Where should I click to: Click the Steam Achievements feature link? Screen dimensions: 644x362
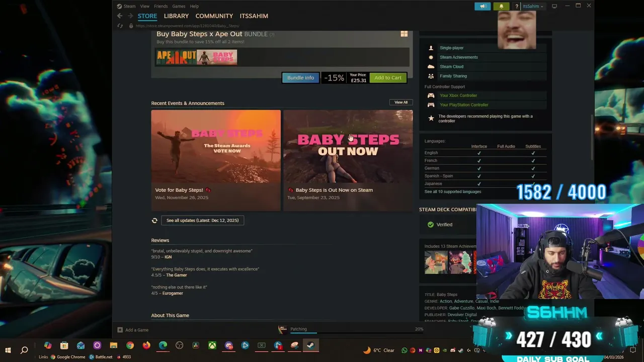[x=459, y=57]
